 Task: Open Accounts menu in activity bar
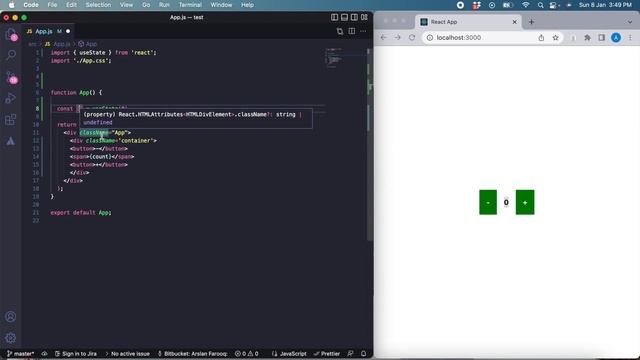11,317
